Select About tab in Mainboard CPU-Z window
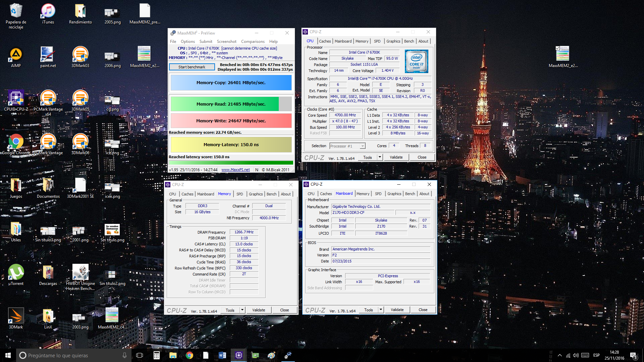Viewport: 644px width, 362px height. pyautogui.click(x=424, y=194)
